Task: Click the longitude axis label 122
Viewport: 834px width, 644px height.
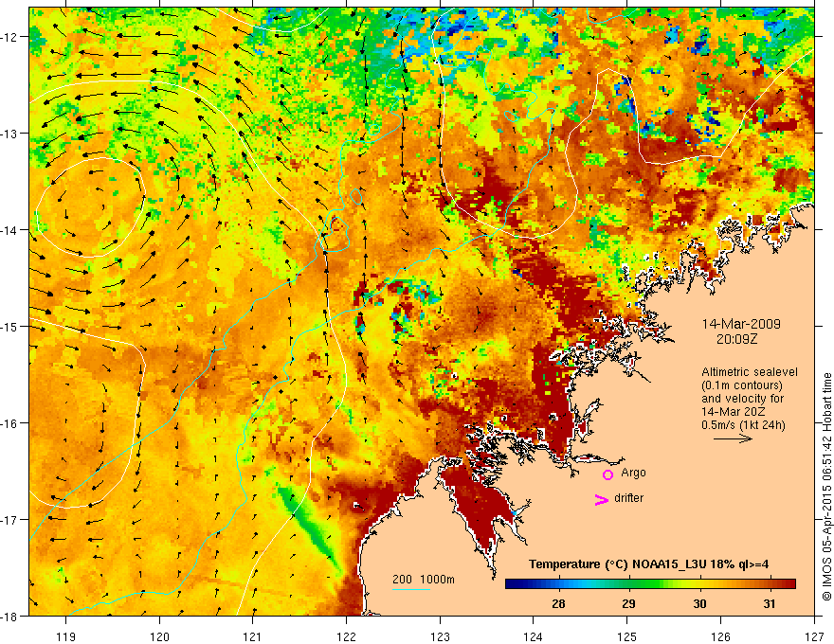Action: [346, 636]
